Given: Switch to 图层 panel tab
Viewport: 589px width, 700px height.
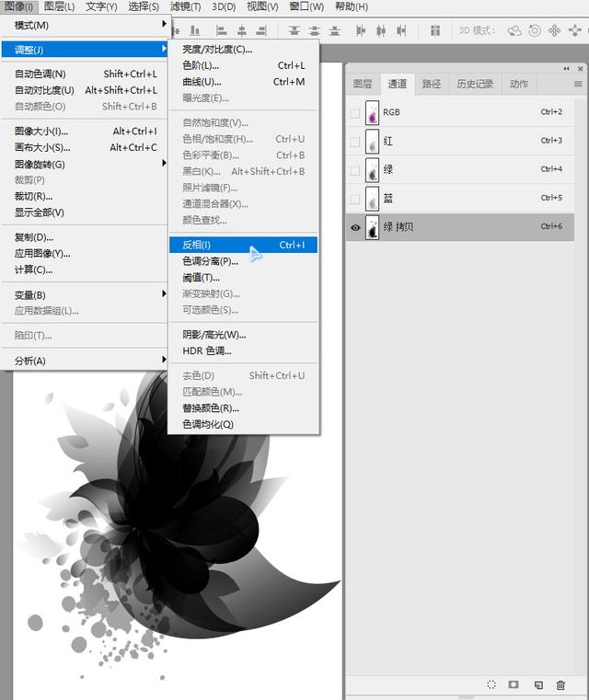Looking at the screenshot, I should (363, 84).
